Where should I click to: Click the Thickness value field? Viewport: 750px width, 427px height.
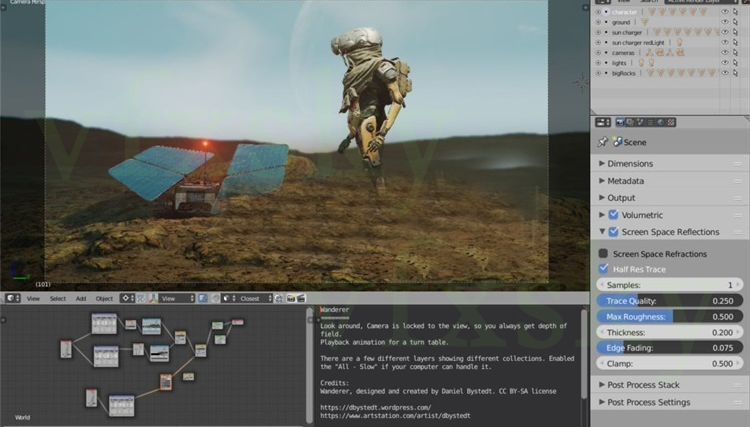[x=670, y=332]
